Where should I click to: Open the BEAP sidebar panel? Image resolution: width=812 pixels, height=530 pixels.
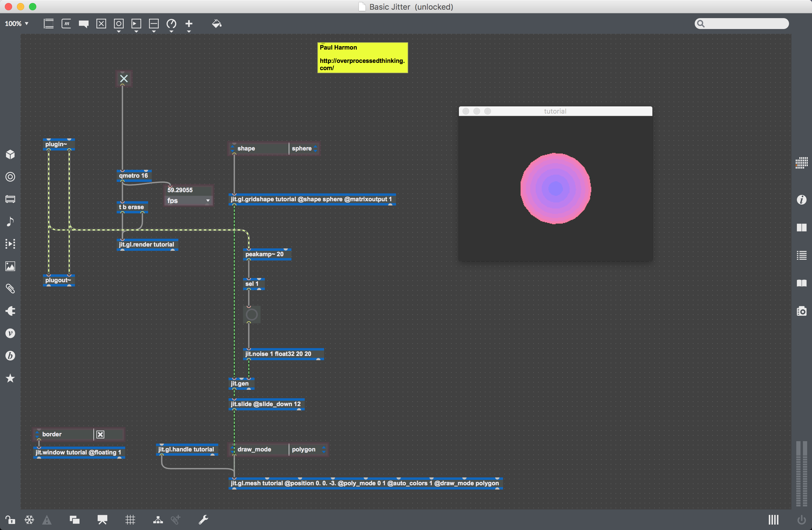click(x=10, y=356)
